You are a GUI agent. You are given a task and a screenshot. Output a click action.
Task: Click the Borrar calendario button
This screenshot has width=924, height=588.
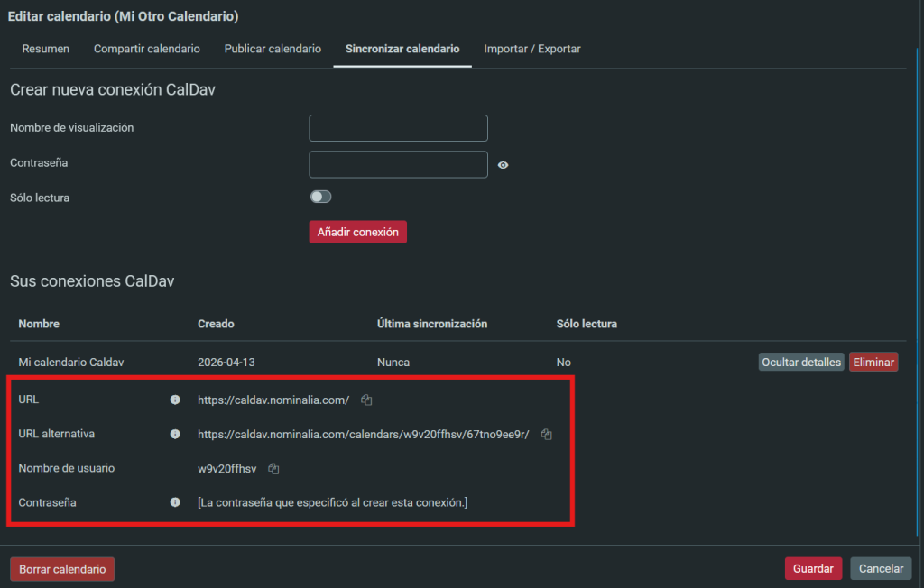coord(62,569)
